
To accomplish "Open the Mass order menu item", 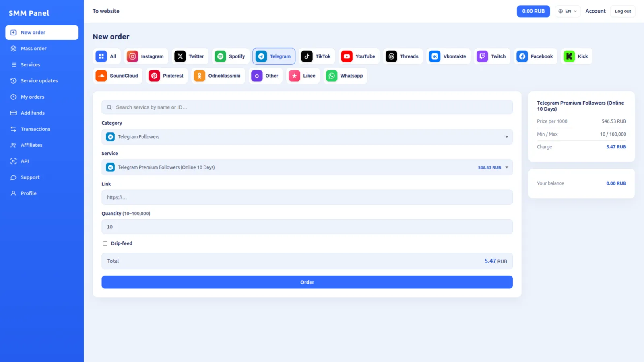I will (x=42, y=49).
